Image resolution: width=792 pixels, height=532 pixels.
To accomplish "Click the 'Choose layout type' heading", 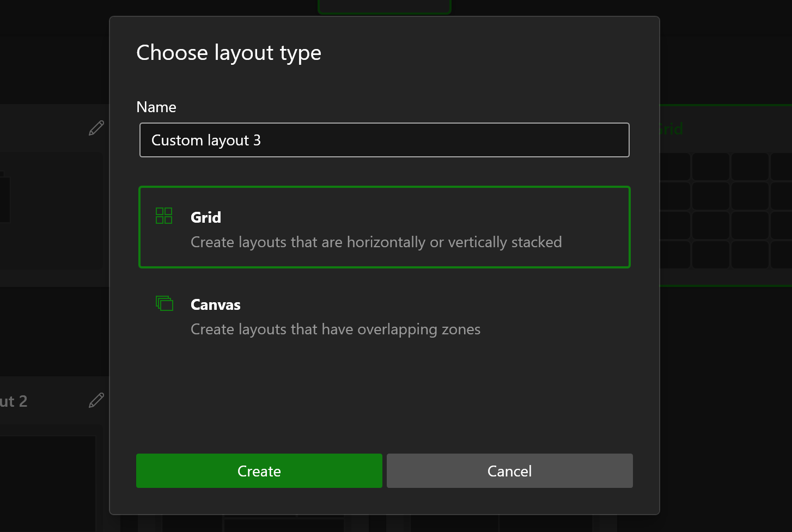I will tap(229, 53).
